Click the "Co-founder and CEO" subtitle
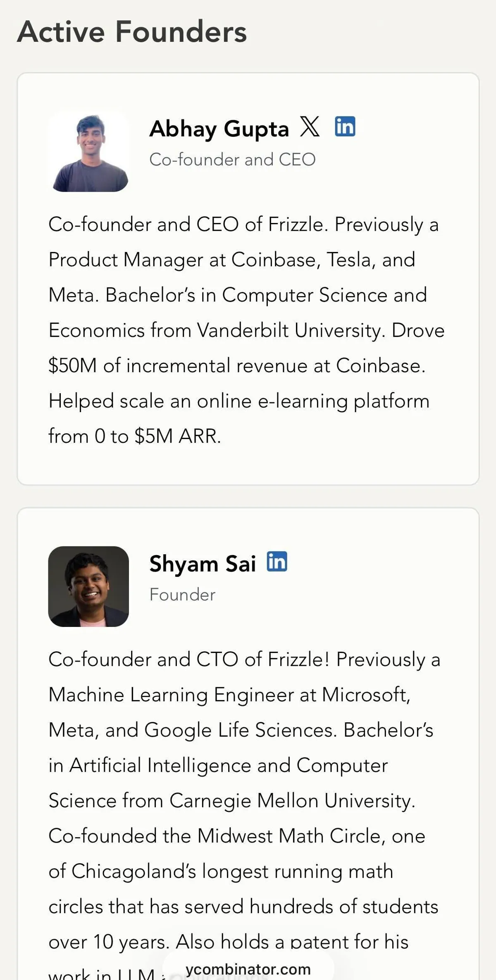The image size is (496, 980). click(x=232, y=160)
